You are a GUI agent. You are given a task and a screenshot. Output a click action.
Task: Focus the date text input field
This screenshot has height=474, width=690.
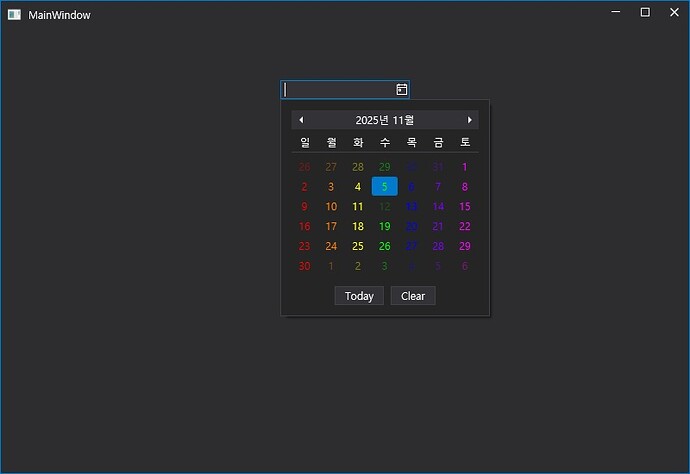point(339,89)
